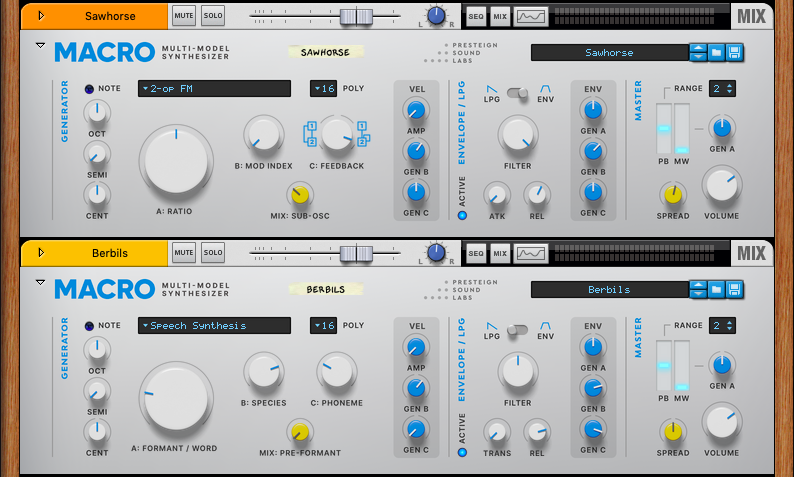The height and width of the screenshot is (477, 794).
Task: Solo the Sawhorse track
Action: [213, 16]
